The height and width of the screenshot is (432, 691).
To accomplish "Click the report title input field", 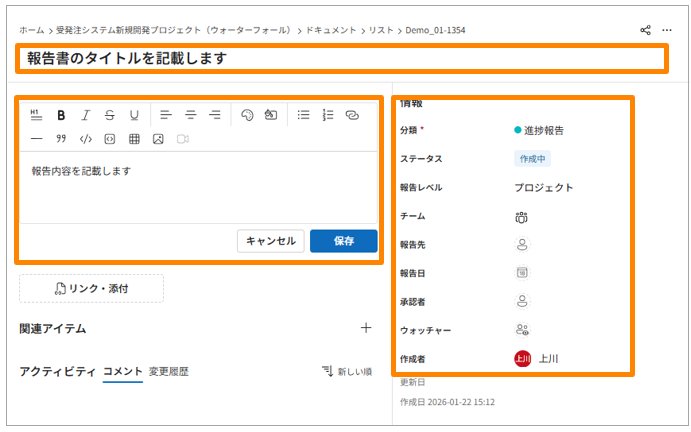I will pos(340,58).
